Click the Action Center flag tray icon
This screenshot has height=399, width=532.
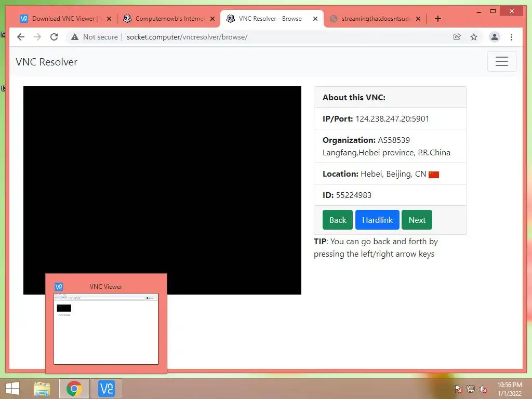click(x=458, y=389)
